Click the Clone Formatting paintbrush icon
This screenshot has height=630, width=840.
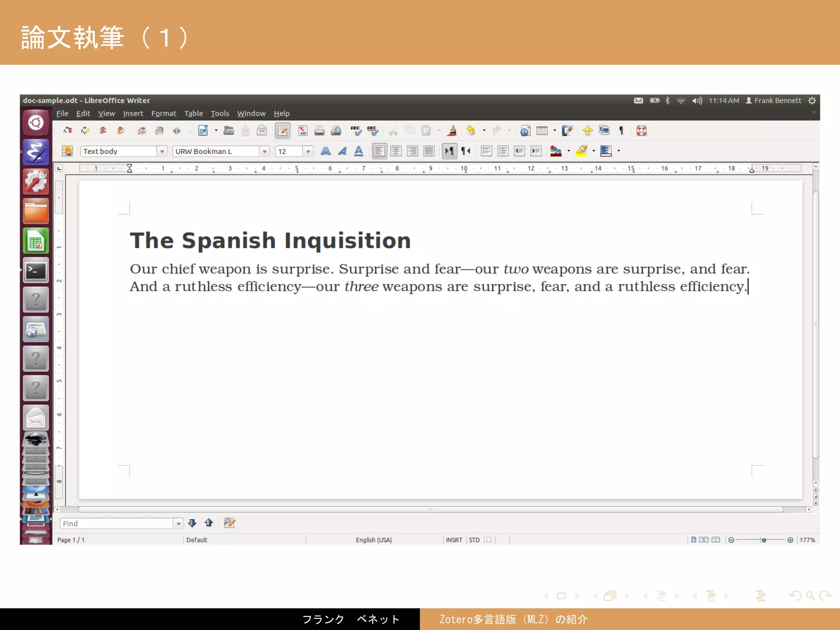pos(452,131)
